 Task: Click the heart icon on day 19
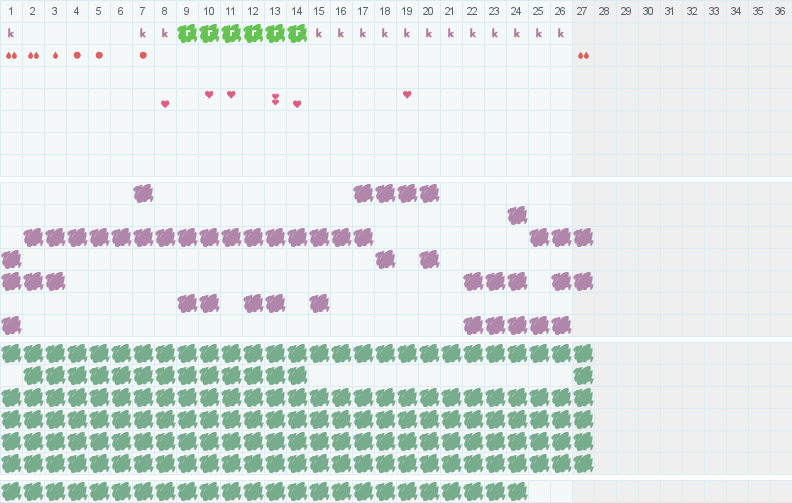(407, 94)
